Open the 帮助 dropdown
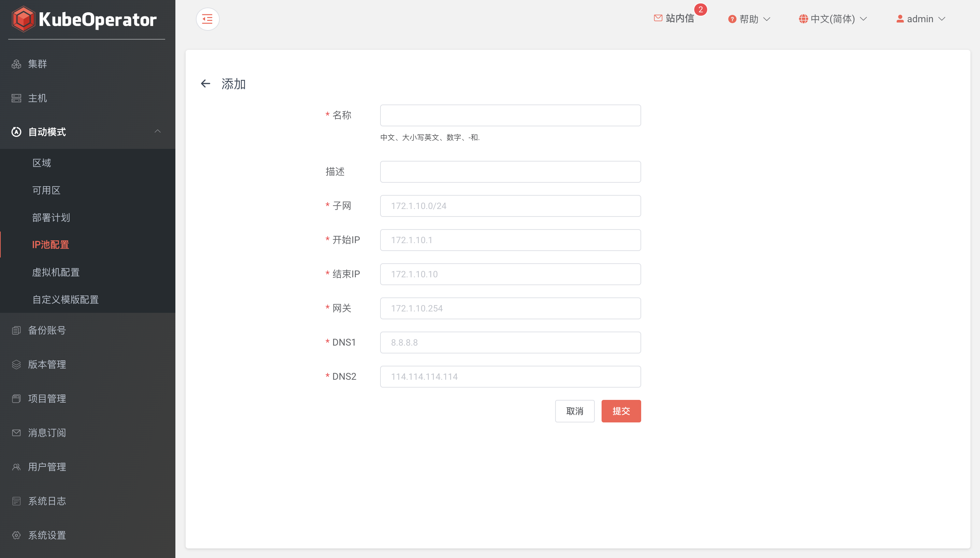The width and height of the screenshot is (980, 558). click(749, 19)
